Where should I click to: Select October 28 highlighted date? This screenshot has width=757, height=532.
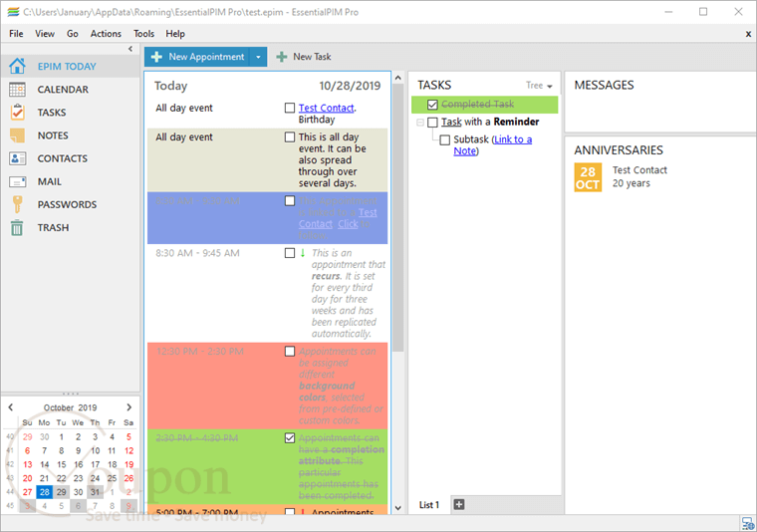[45, 492]
